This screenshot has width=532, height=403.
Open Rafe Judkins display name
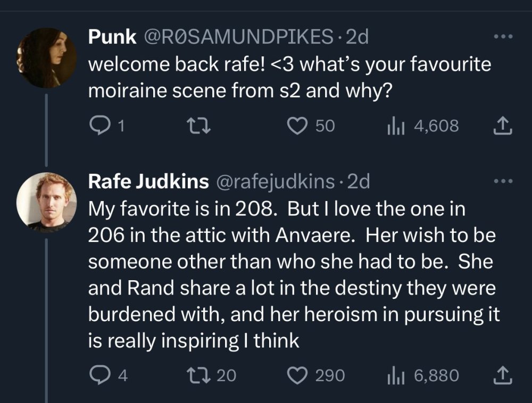point(148,181)
